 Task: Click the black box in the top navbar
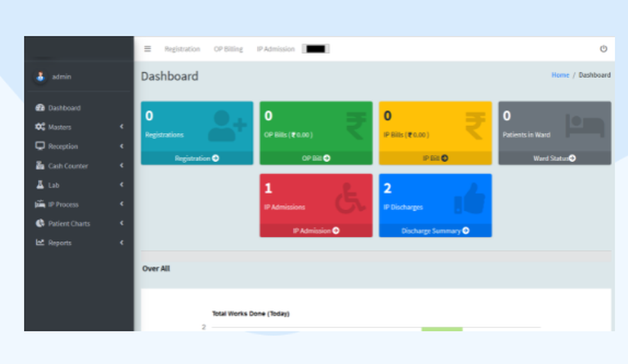(316, 49)
